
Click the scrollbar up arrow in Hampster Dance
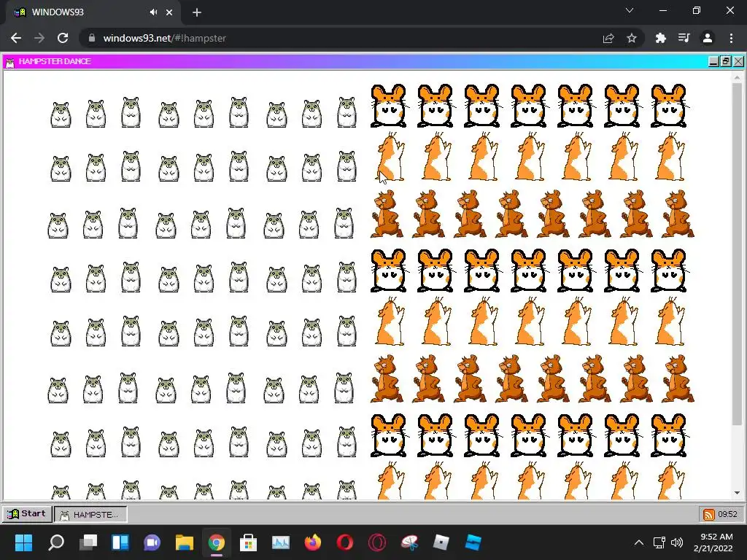click(x=737, y=77)
